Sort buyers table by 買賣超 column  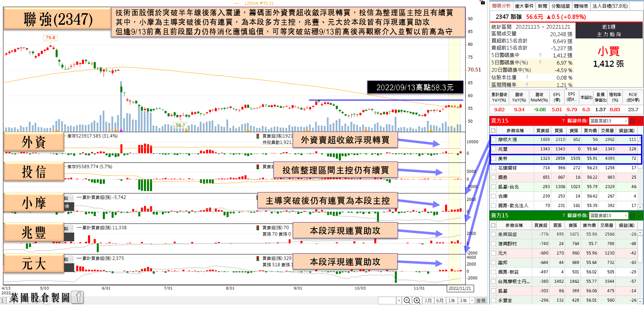[x=543, y=131]
